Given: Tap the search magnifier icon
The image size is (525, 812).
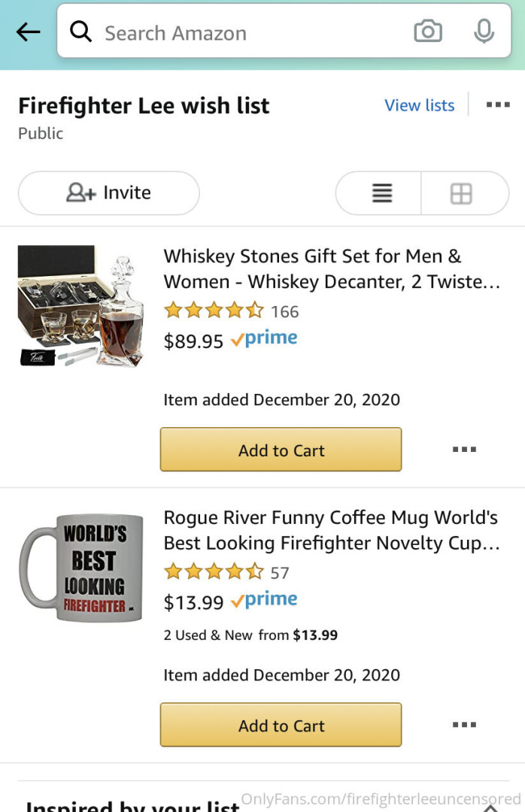Looking at the screenshot, I should [x=80, y=32].
